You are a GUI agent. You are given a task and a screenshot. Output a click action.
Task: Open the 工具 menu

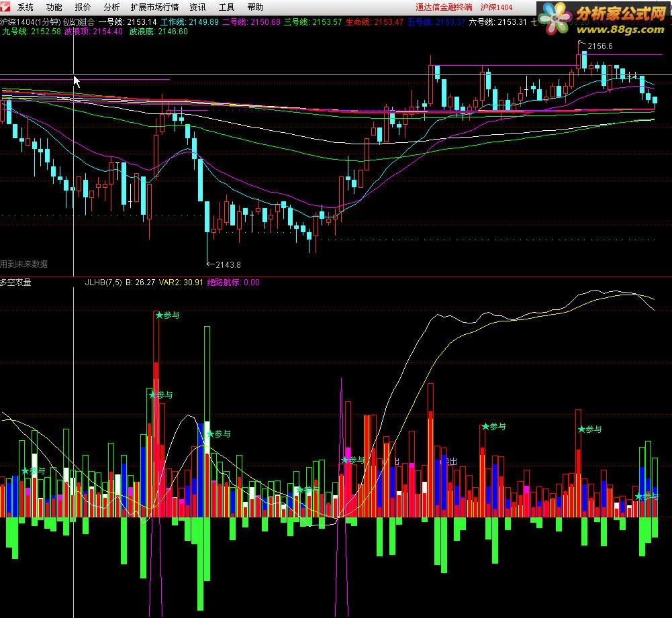226,7
